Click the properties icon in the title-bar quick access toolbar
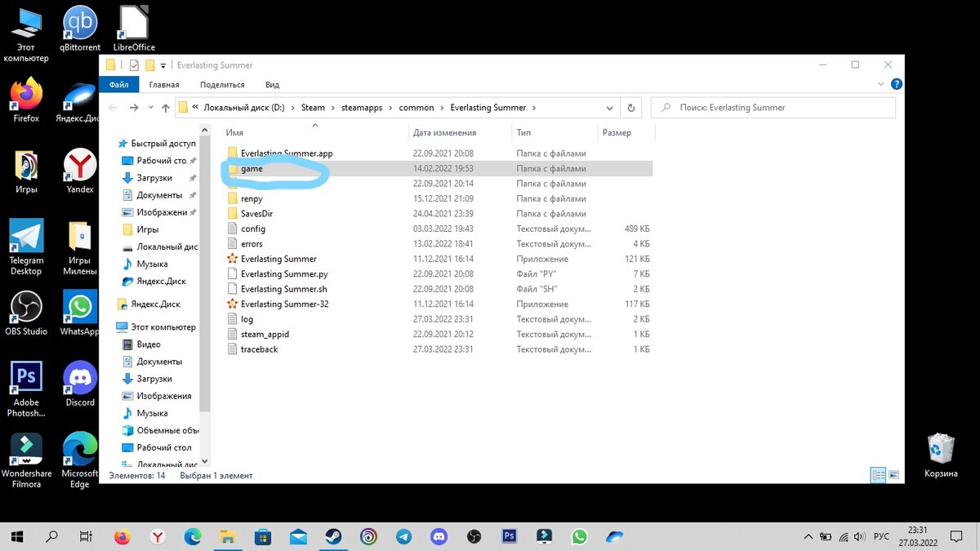This screenshot has width=980, height=551. pos(134,65)
